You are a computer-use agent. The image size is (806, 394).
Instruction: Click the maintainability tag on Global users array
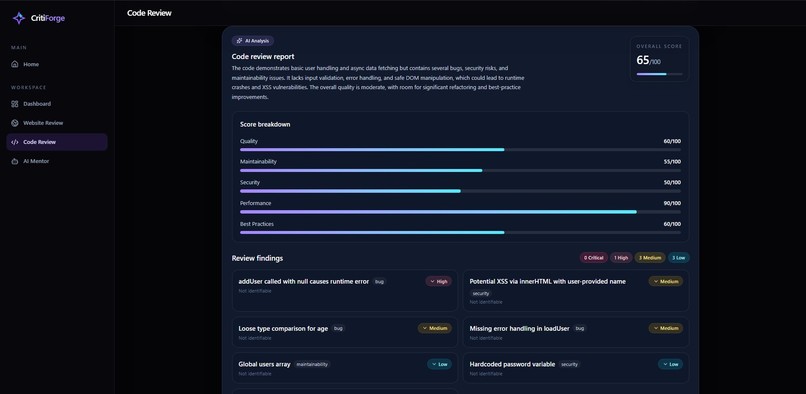click(x=312, y=364)
